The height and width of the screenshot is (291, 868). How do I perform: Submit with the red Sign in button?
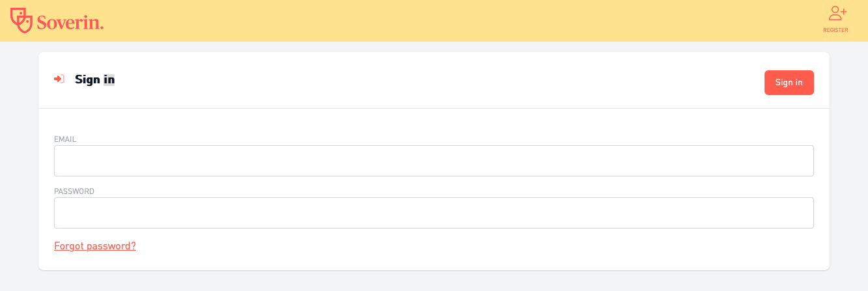point(789,83)
